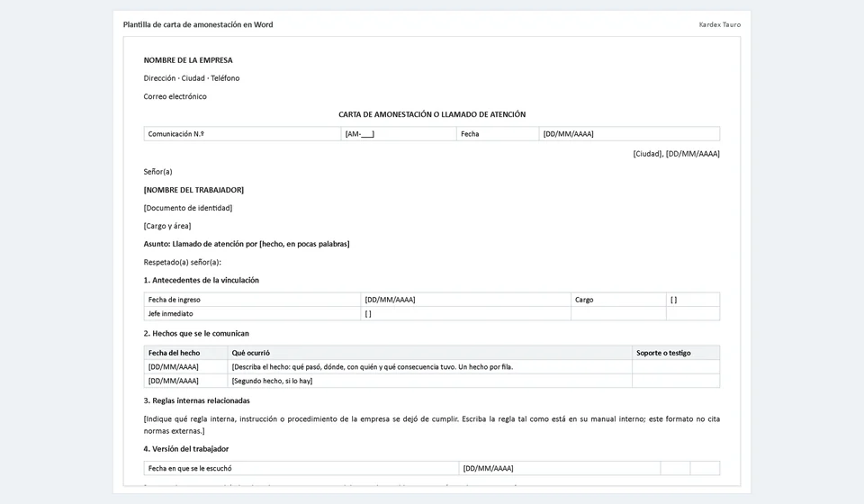The image size is (864, 504).
Task: Select '[NOMBRE DEL TRABAJADOR]' placeholder
Action: click(x=193, y=190)
